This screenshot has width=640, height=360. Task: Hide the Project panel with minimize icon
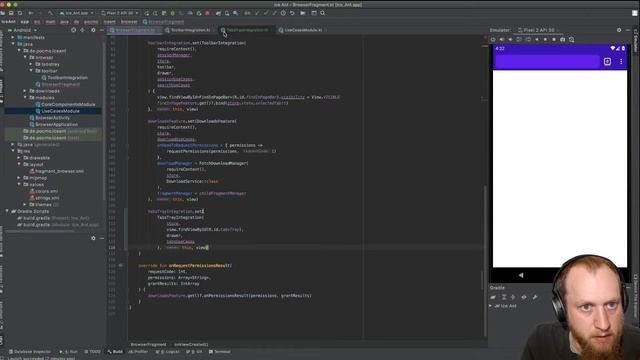pos(102,30)
